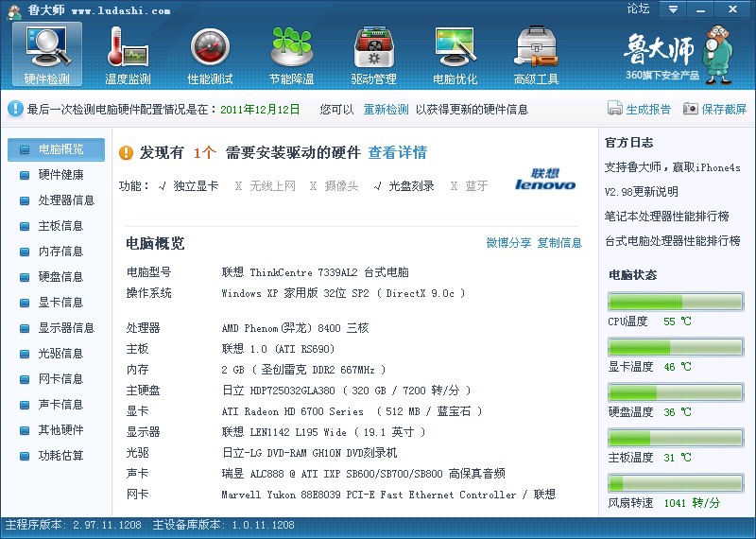Click the 光盘刻录 feature indicator
Screen dimensions: 756x539
click(404, 185)
